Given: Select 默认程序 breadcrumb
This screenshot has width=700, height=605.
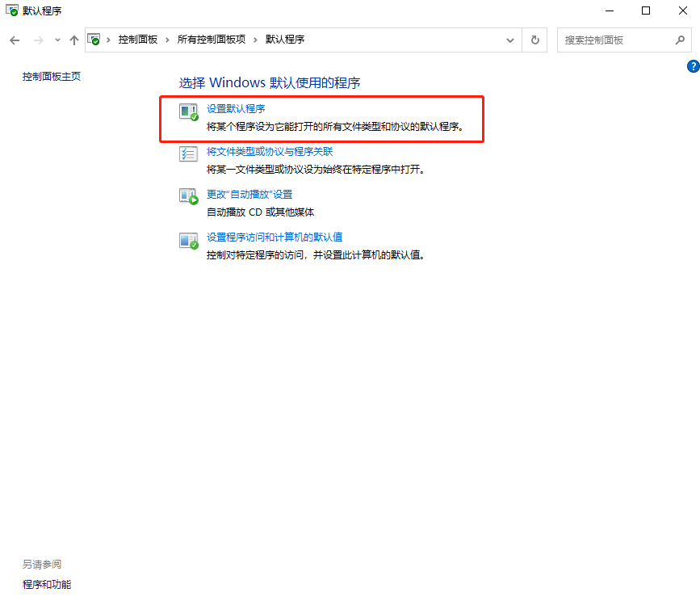Looking at the screenshot, I should point(285,40).
